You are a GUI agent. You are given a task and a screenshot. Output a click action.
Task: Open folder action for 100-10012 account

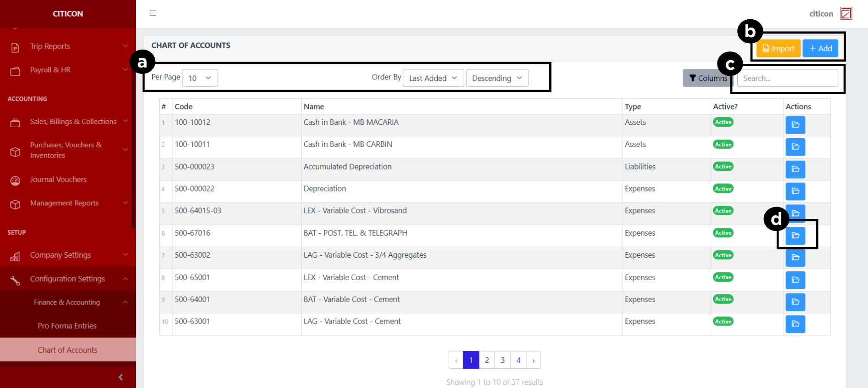pyautogui.click(x=795, y=125)
